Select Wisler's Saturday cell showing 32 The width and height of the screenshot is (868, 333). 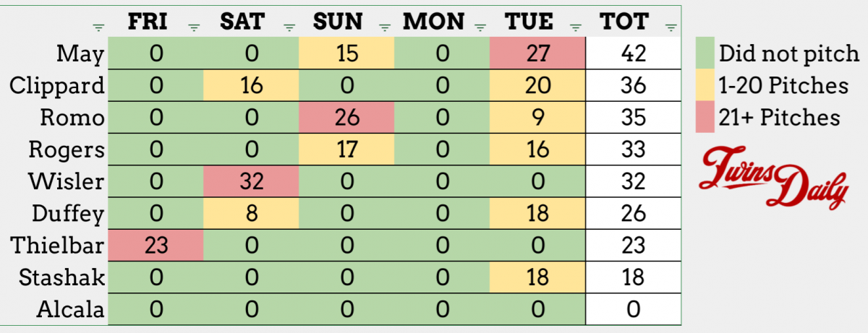(251, 182)
